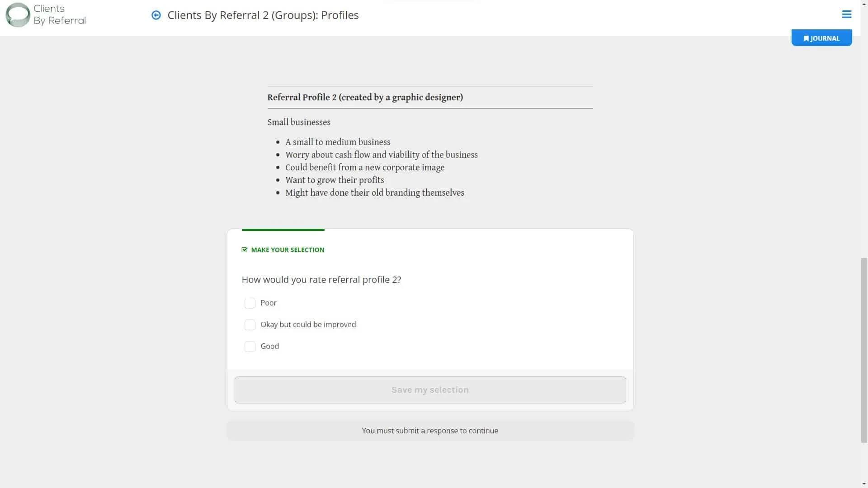Open the Journal panel
The width and height of the screenshot is (868, 488).
pos(821,38)
